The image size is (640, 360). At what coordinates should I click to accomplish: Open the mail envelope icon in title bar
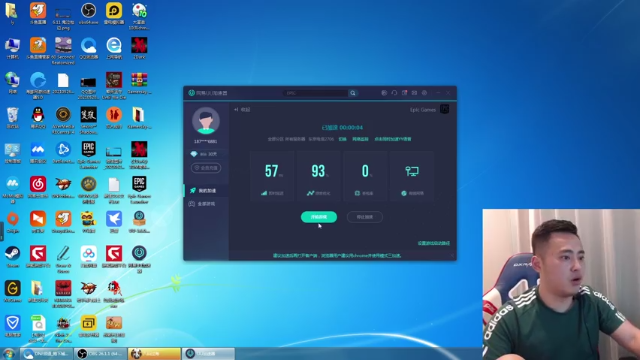[414, 93]
